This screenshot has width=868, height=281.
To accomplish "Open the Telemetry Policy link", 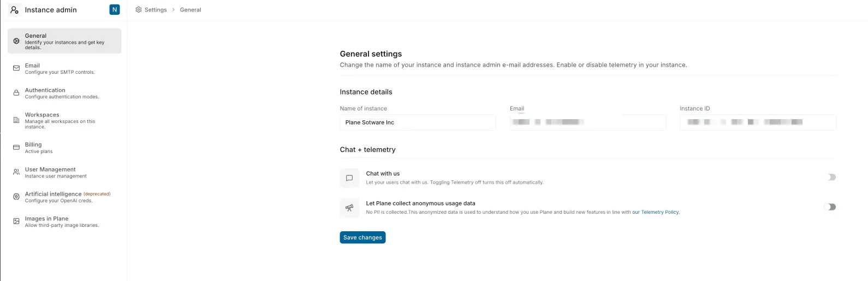I will [660, 212].
